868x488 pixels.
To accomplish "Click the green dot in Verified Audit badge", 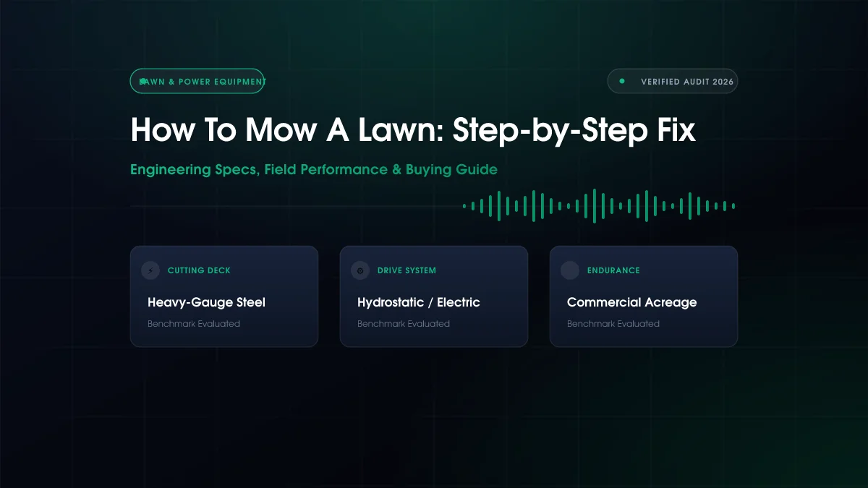I will (x=622, y=82).
